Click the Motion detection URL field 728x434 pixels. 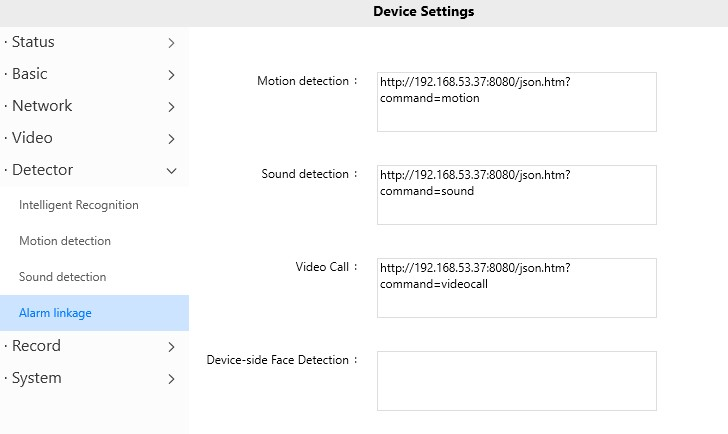pyautogui.click(x=516, y=102)
